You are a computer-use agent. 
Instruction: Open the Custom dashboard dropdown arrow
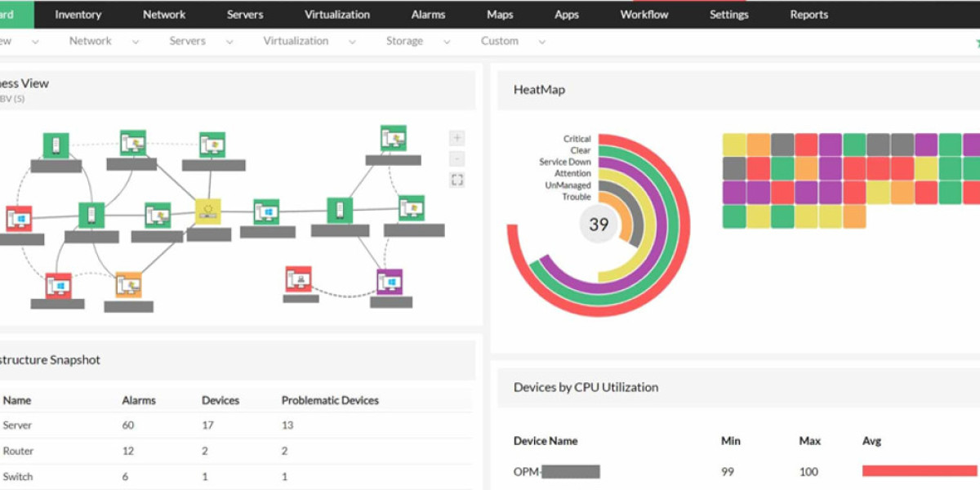pos(541,42)
